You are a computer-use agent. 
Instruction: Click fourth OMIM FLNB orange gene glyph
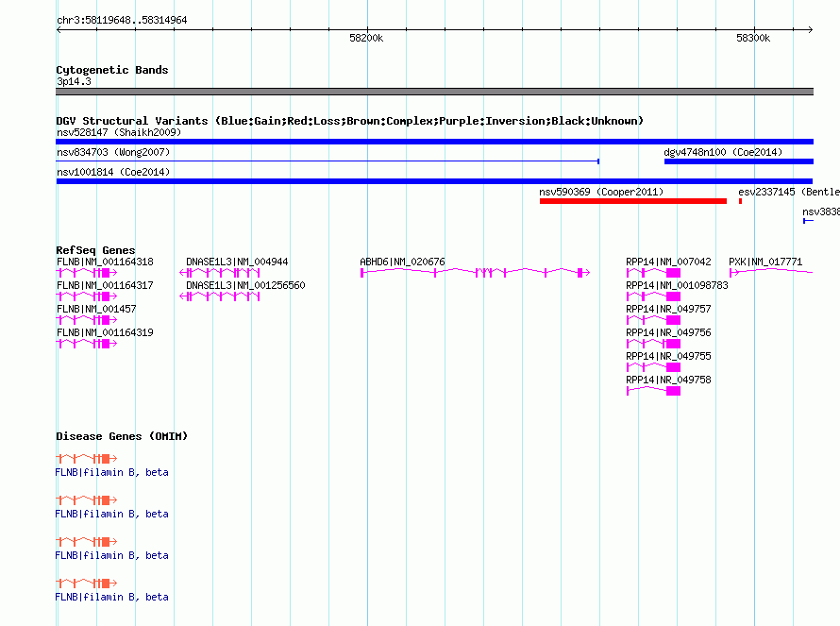(x=86, y=584)
